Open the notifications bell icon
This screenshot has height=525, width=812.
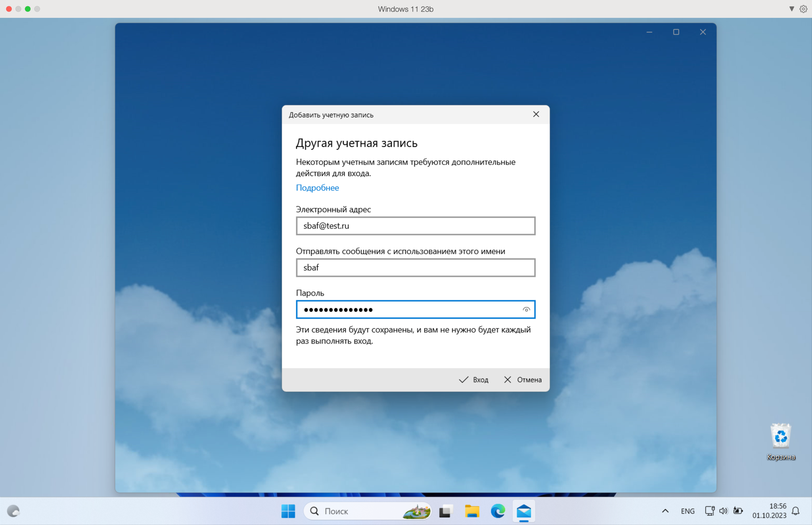click(x=795, y=511)
